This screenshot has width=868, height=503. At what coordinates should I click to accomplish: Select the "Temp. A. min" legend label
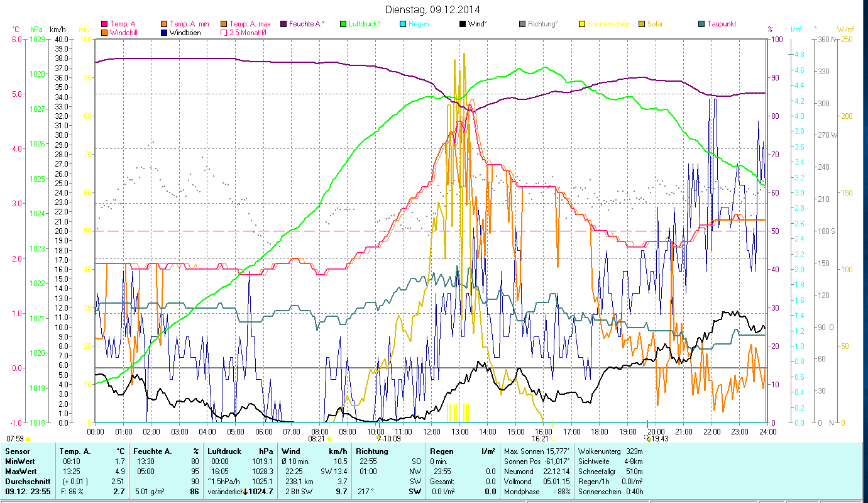click(190, 25)
